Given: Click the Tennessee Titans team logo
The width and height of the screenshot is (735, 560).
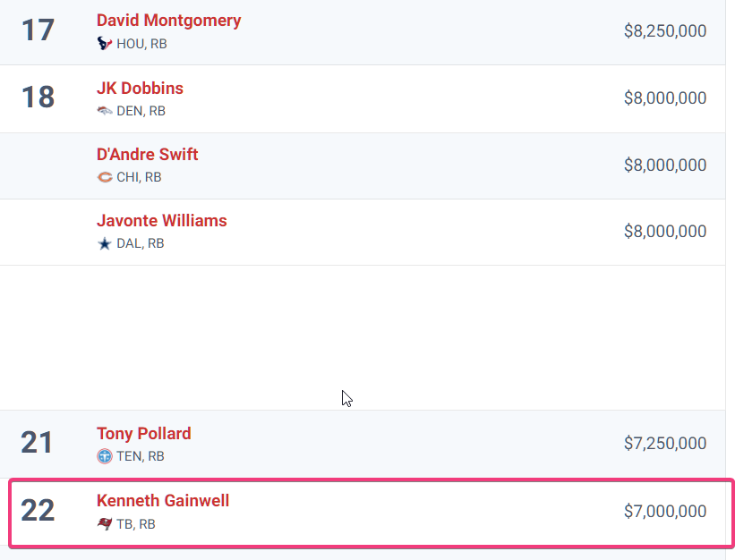Looking at the screenshot, I should pos(105,456).
